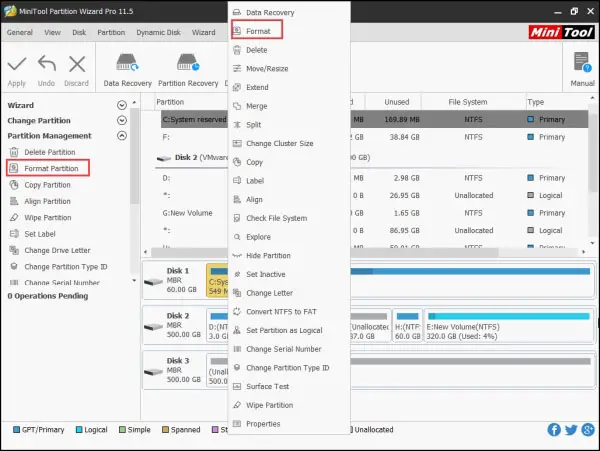
Task: Click the Set Label icon in sidebar
Action: [14, 234]
